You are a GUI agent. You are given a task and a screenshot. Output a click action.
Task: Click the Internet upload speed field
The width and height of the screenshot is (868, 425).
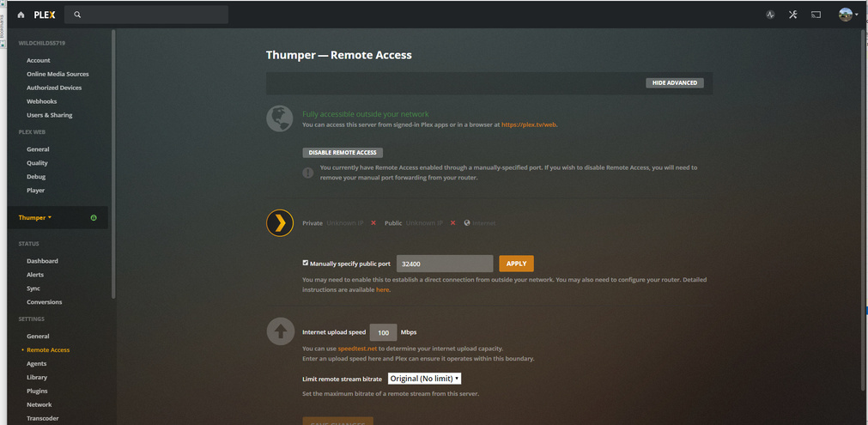pyautogui.click(x=383, y=332)
